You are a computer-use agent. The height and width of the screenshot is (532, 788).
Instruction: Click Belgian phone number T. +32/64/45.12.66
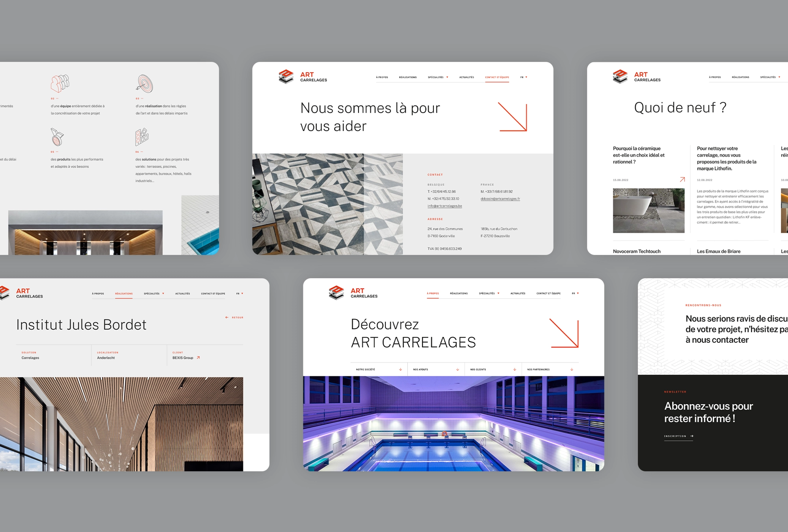(x=442, y=192)
